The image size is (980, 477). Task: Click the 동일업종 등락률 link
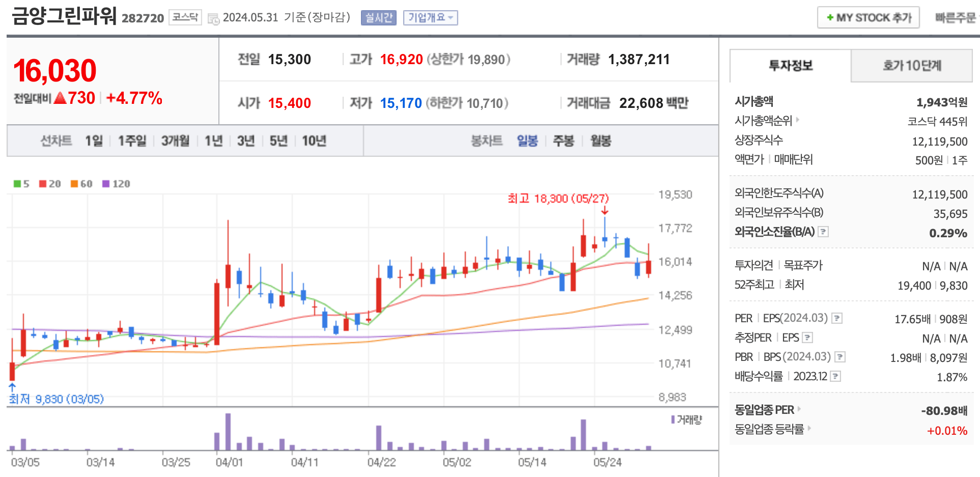click(x=769, y=429)
